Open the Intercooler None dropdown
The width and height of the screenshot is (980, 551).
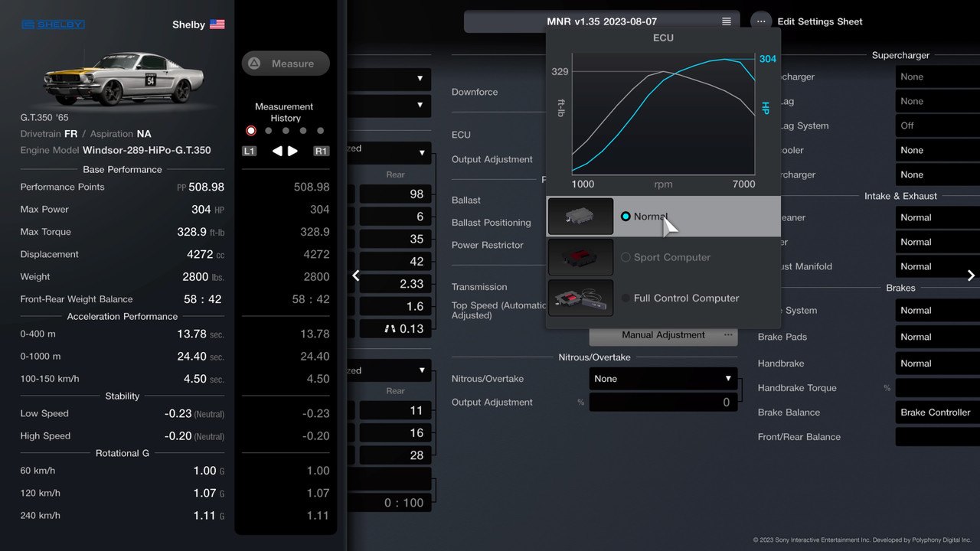coord(938,150)
